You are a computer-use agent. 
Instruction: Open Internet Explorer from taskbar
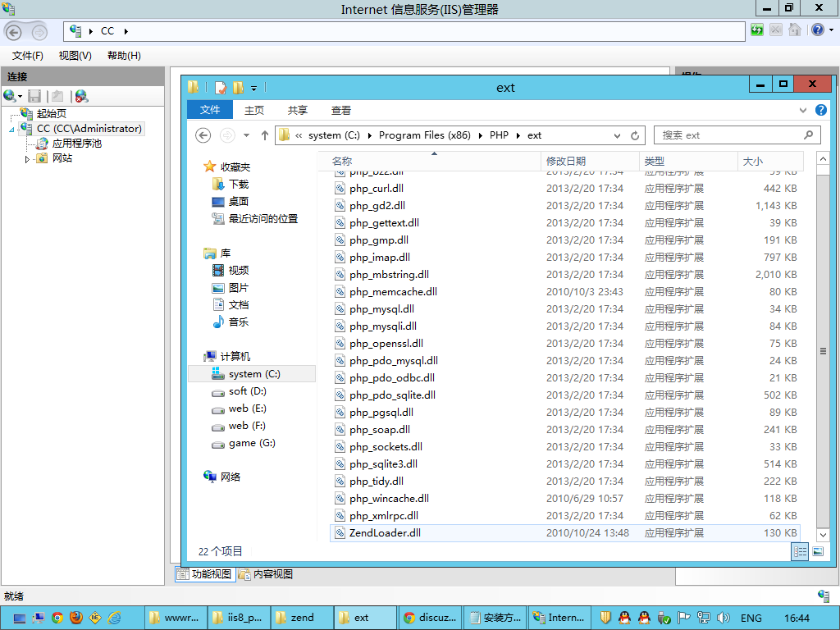pos(115,618)
